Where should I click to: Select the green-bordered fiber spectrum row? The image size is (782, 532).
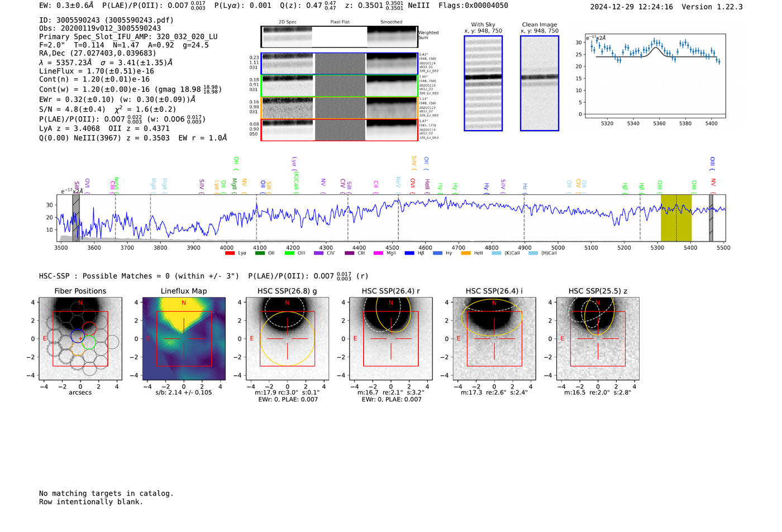(x=340, y=86)
